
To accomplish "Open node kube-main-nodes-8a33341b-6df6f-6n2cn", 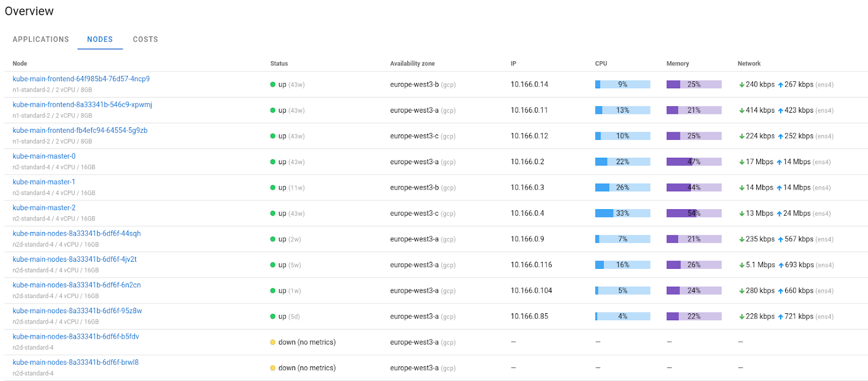I will pos(76,285).
